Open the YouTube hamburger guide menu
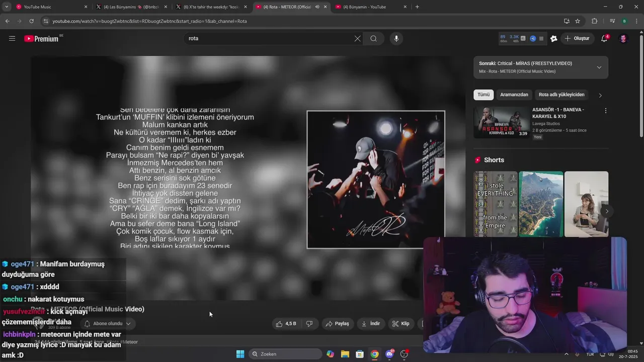The height and width of the screenshot is (362, 644). coord(12,38)
